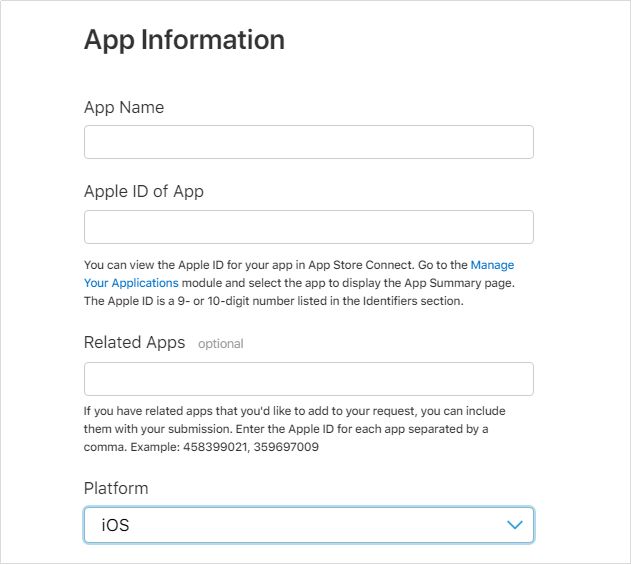This screenshot has height=565, width=631.
Task: Open the Platform dropdown menu
Action: [x=308, y=525]
